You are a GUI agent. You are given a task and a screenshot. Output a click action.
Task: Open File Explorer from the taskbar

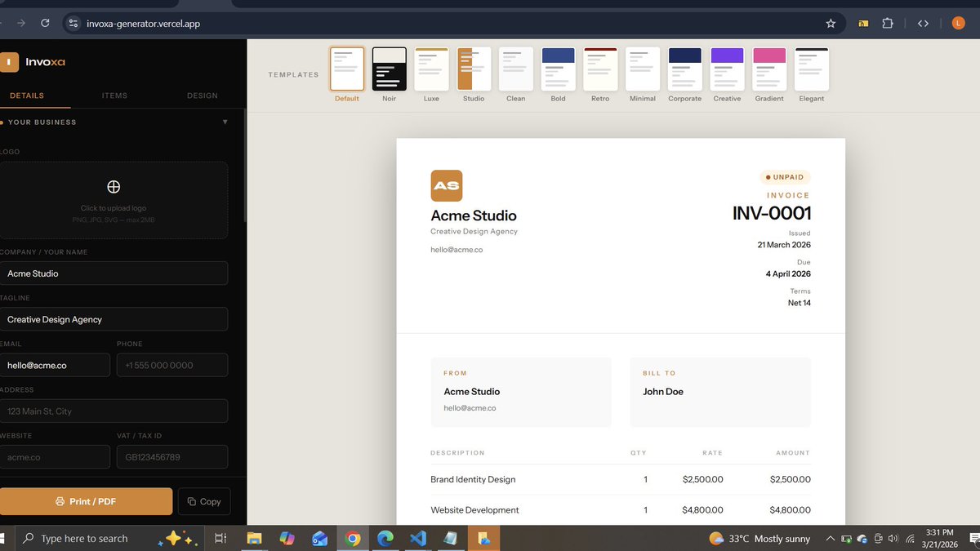(254, 538)
